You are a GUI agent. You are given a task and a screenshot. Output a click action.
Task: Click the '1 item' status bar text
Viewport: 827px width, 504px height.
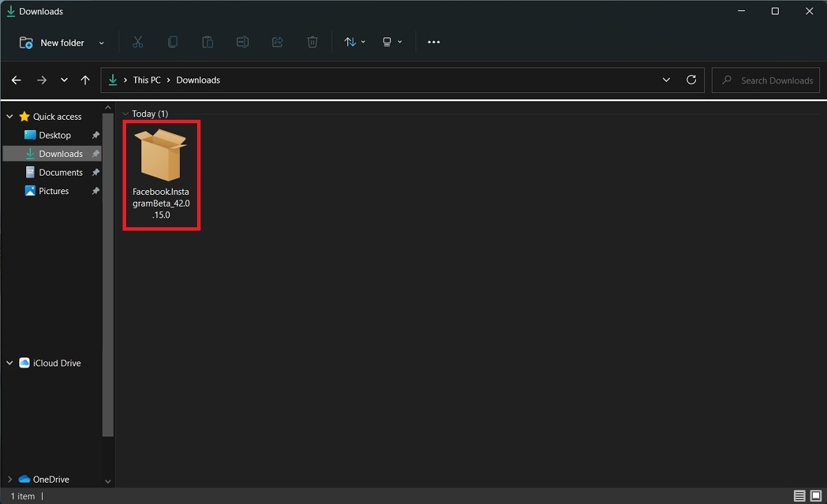click(x=23, y=496)
